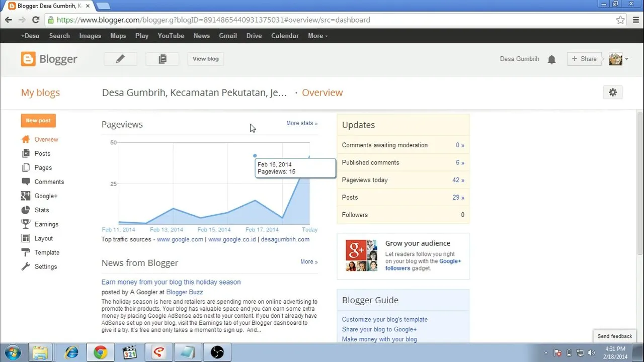Image resolution: width=644 pixels, height=362 pixels.
Task: Reload the page with refresh icon
Action: 36,20
